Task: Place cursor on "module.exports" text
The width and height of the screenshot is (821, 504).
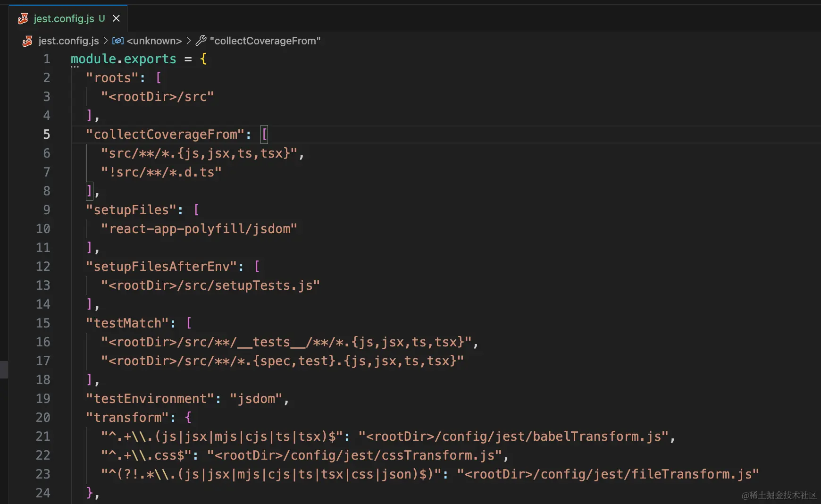Action: point(124,59)
